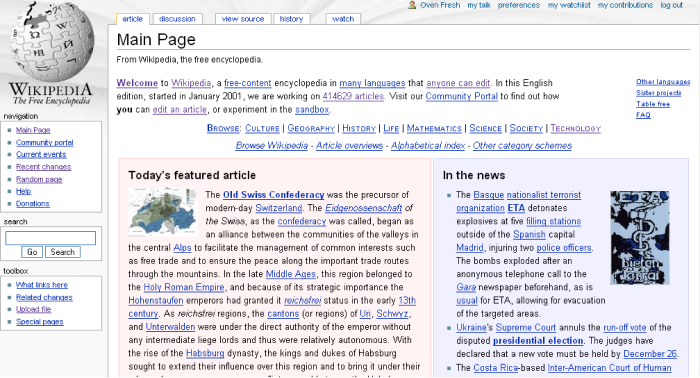The height and width of the screenshot is (378, 700).
Task: Click the Switzerland link
Action: click(x=279, y=208)
